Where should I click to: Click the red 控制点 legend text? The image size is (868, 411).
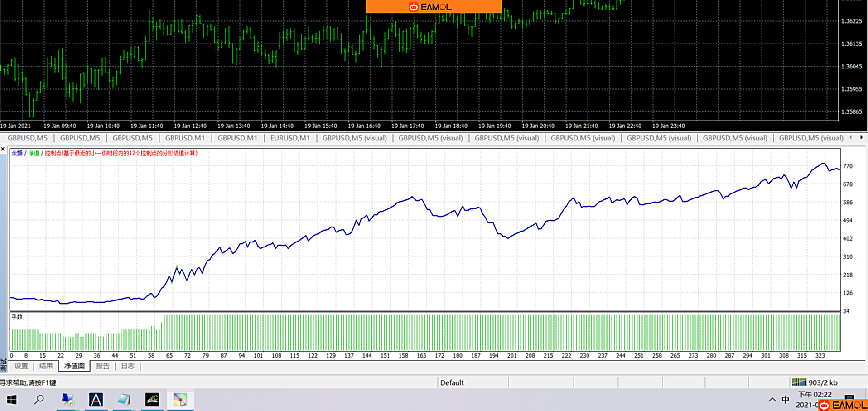121,153
